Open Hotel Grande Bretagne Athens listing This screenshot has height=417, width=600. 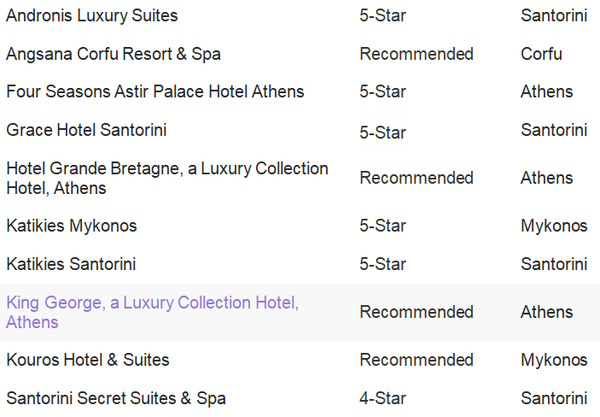point(167,178)
